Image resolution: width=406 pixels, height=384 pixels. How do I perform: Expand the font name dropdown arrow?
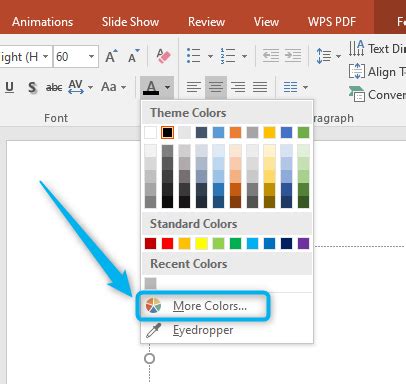pos(46,57)
